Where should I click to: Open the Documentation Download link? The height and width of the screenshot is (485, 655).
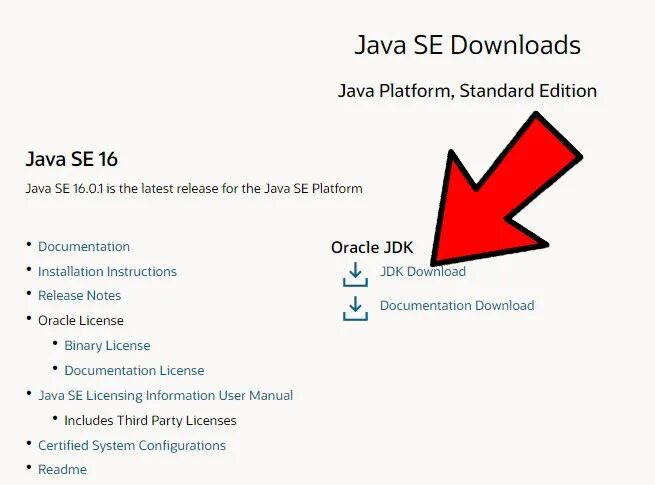click(x=457, y=305)
